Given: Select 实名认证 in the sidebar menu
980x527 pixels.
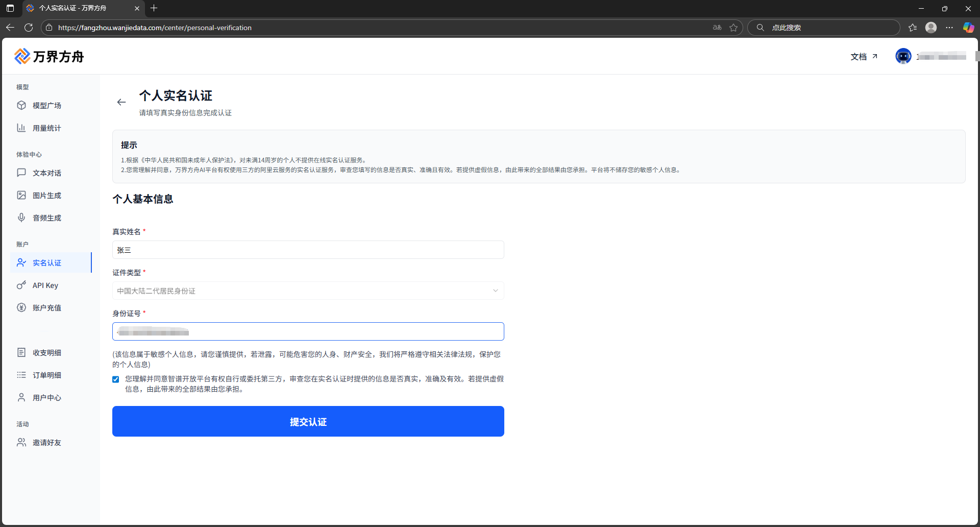Looking at the screenshot, I should pyautogui.click(x=46, y=263).
